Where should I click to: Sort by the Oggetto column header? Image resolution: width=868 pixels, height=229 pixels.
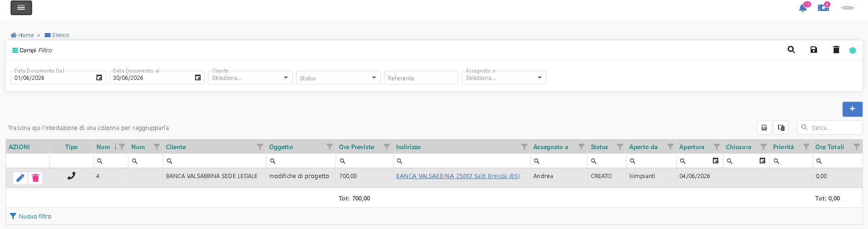[x=281, y=147]
